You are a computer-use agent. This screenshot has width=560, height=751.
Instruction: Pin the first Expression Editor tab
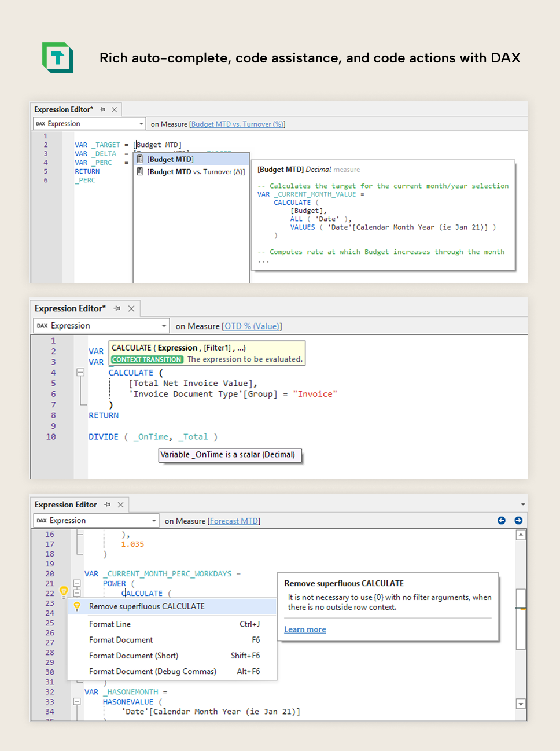[102, 109]
